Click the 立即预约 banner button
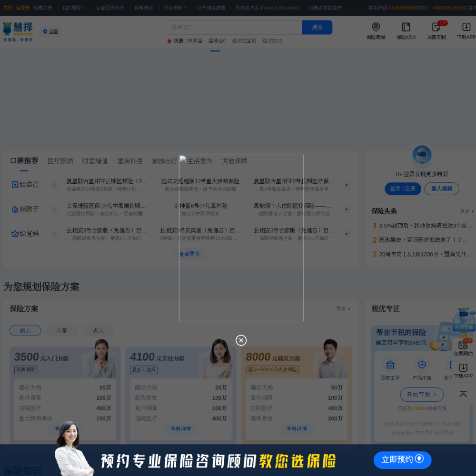476x476 pixels. coord(402,460)
